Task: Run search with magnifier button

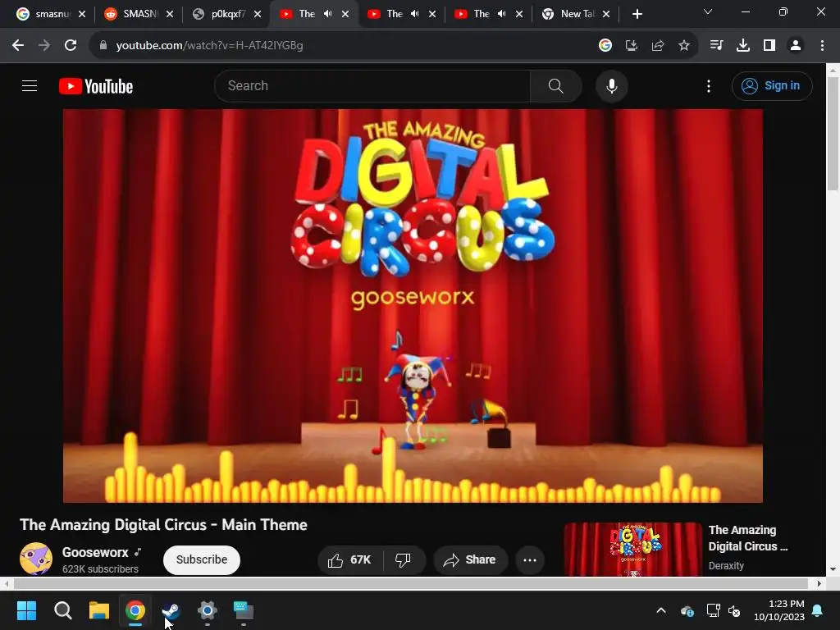Action: point(556,85)
